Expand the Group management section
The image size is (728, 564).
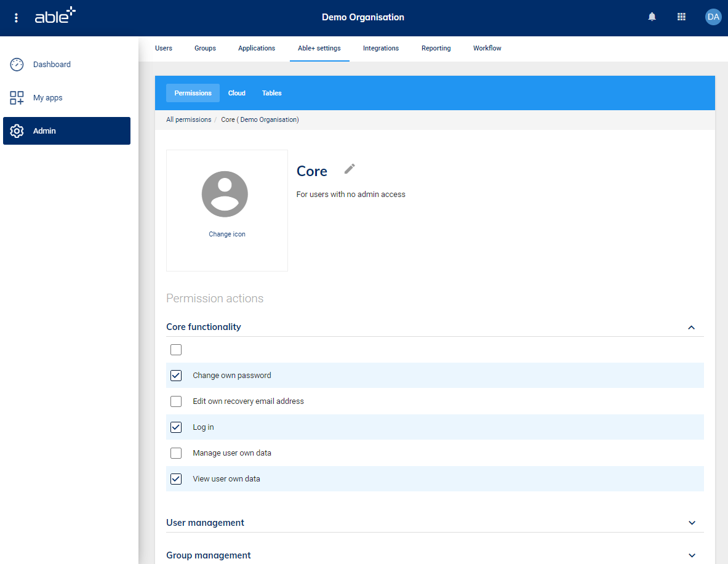click(692, 555)
